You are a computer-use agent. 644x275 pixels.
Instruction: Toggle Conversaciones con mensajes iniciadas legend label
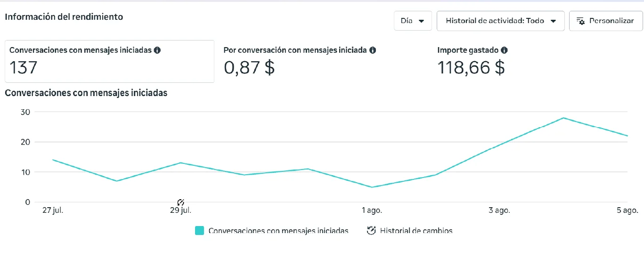(x=278, y=231)
